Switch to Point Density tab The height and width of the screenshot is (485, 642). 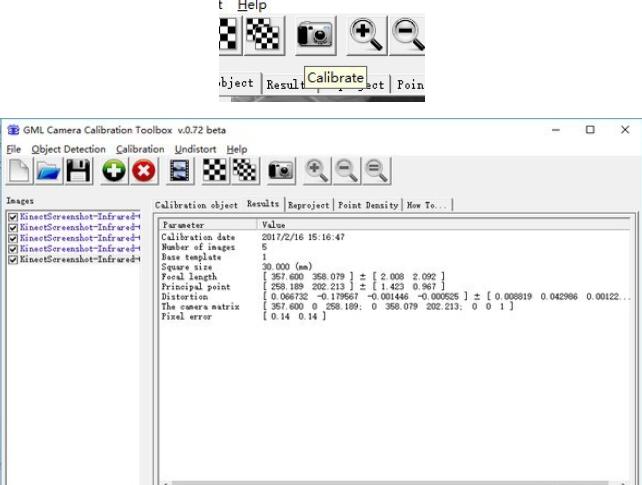coord(368,205)
